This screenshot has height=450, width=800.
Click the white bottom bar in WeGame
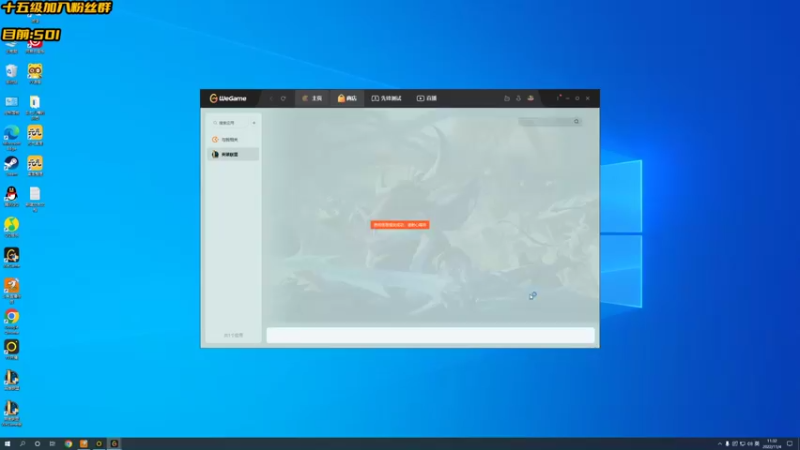pyautogui.click(x=430, y=335)
